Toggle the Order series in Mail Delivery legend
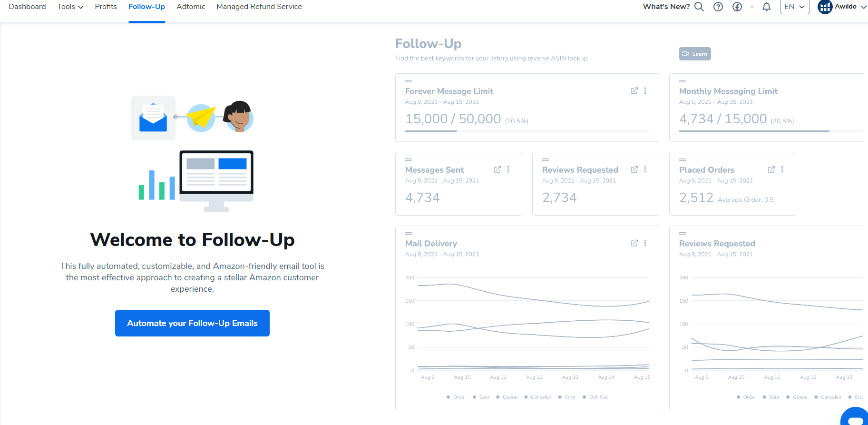Image resolution: width=868 pixels, height=425 pixels. tap(456, 397)
